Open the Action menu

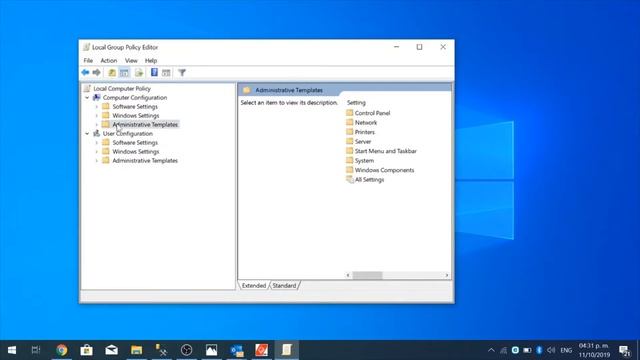[109, 60]
